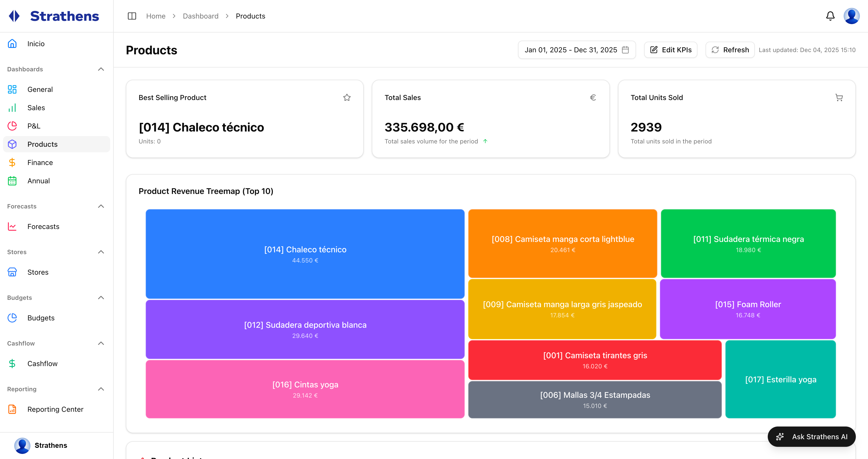Collapse the Budgets section chevron
This screenshot has width=868, height=459.
point(101,298)
